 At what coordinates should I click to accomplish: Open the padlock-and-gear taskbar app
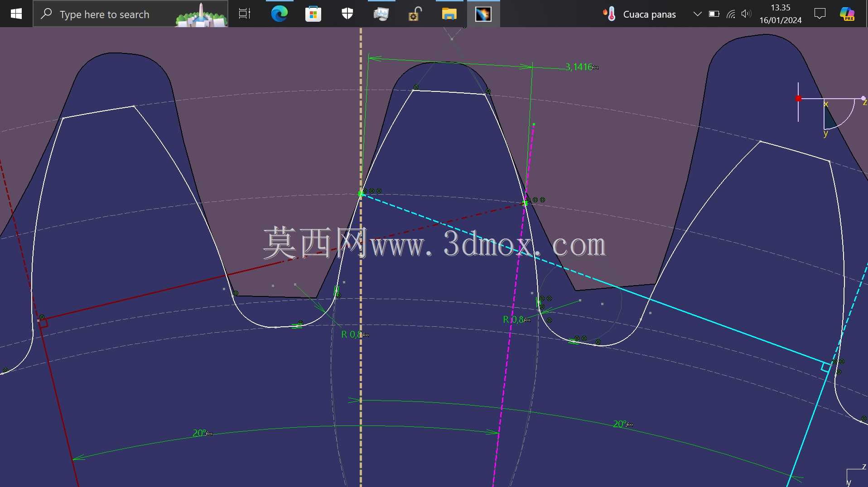pos(415,14)
